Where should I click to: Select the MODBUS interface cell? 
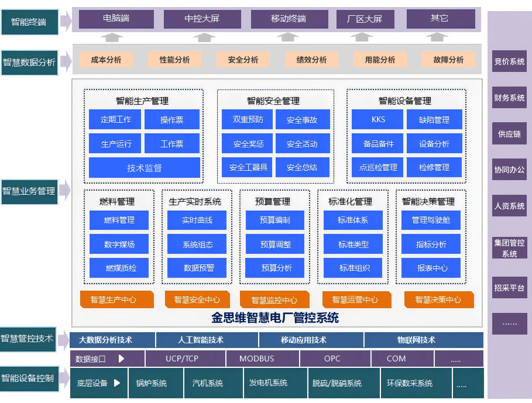pos(263,359)
